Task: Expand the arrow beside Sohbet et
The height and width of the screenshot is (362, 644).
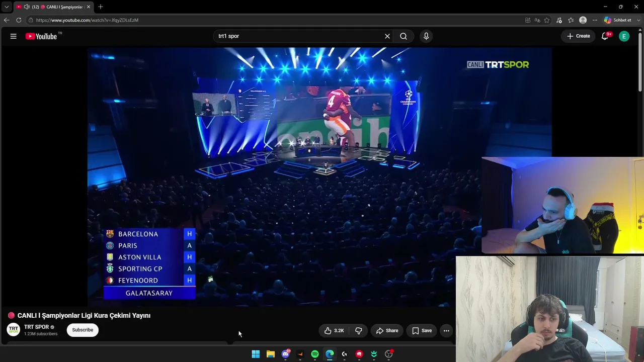Action: click(x=639, y=20)
